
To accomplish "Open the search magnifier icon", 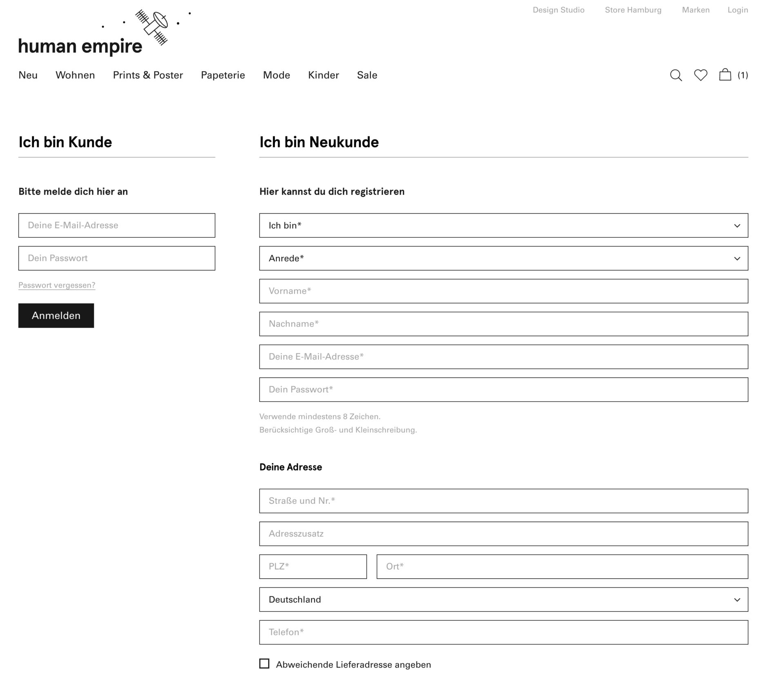I will click(676, 75).
